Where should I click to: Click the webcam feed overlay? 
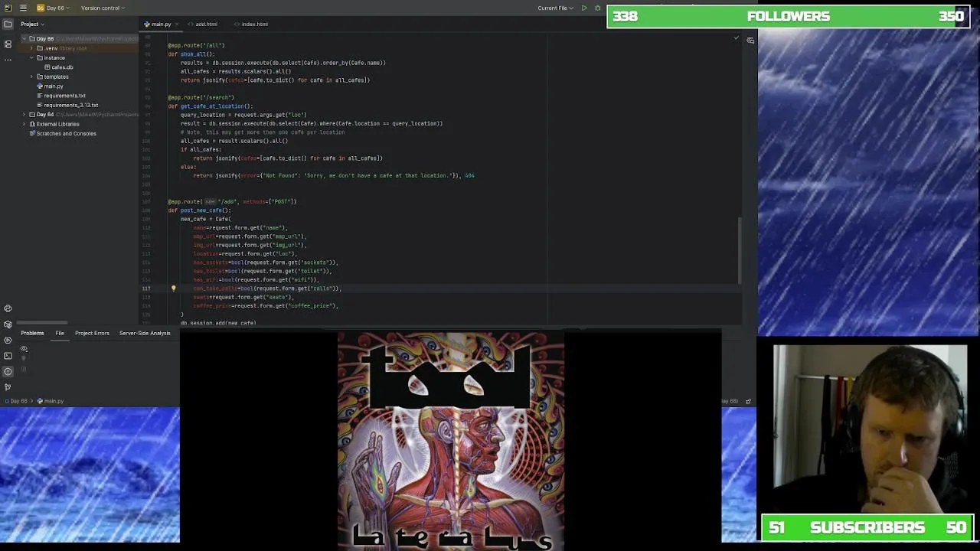tap(870, 429)
